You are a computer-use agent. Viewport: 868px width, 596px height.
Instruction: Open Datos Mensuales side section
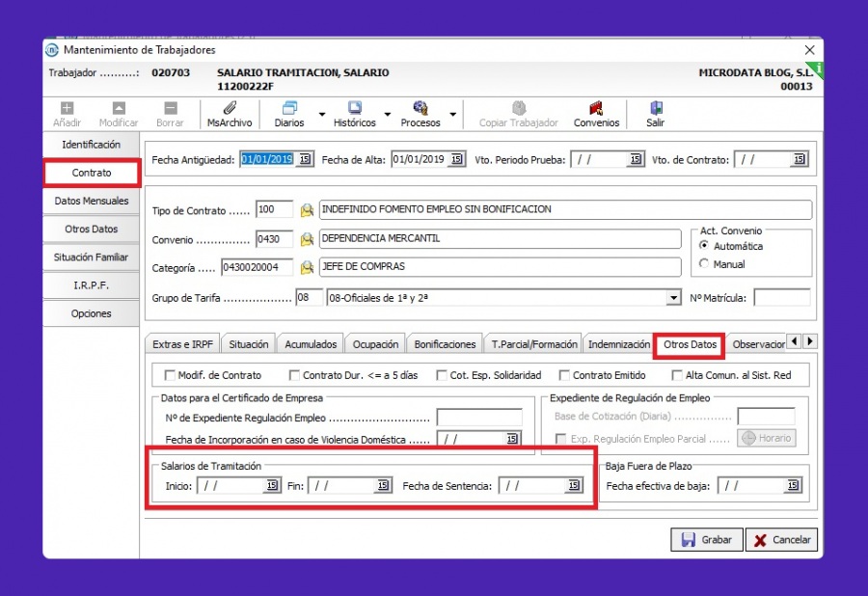point(92,201)
